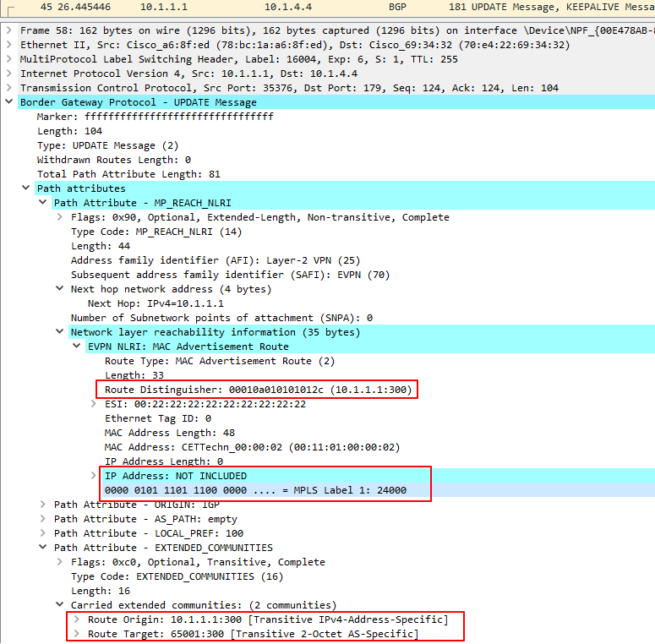Image resolution: width=655 pixels, height=644 pixels.
Task: Collapse Path Attribute MP_REACH_NLRI node
Action: click(43, 203)
